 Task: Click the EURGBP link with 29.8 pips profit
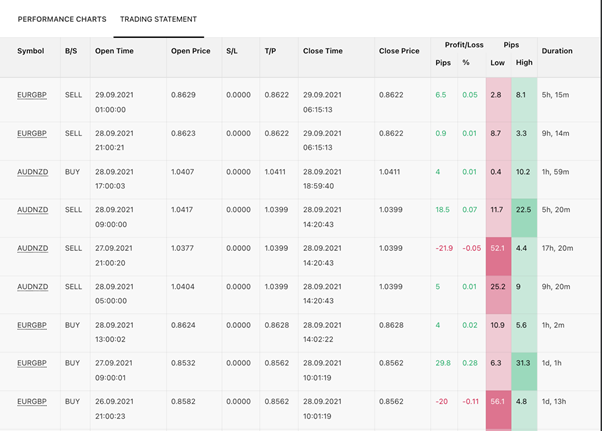pyautogui.click(x=32, y=363)
